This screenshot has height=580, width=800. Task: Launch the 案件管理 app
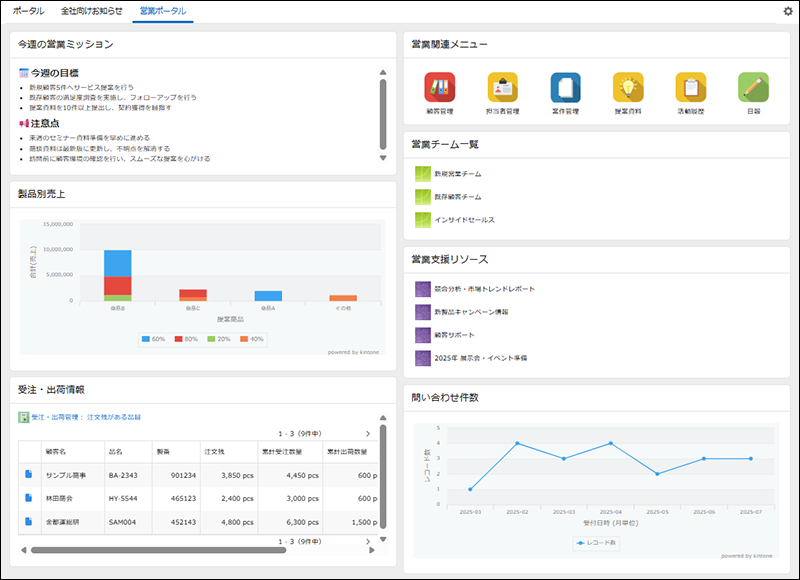pos(565,88)
